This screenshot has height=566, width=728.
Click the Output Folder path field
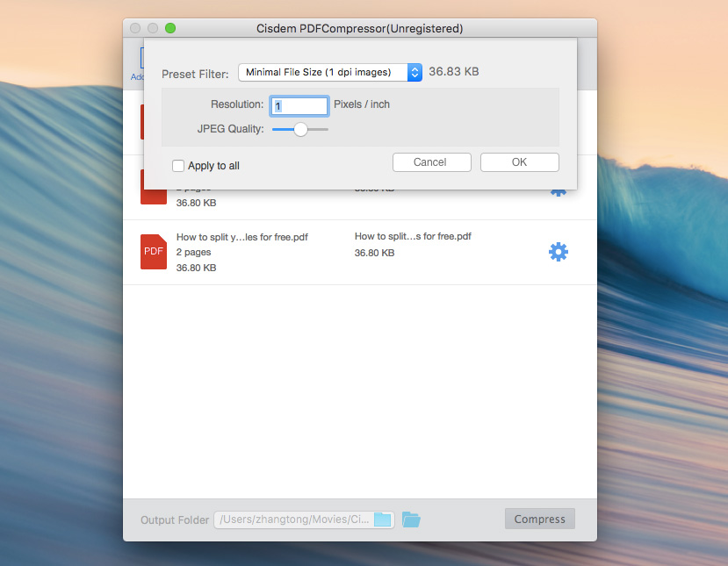[x=304, y=519]
